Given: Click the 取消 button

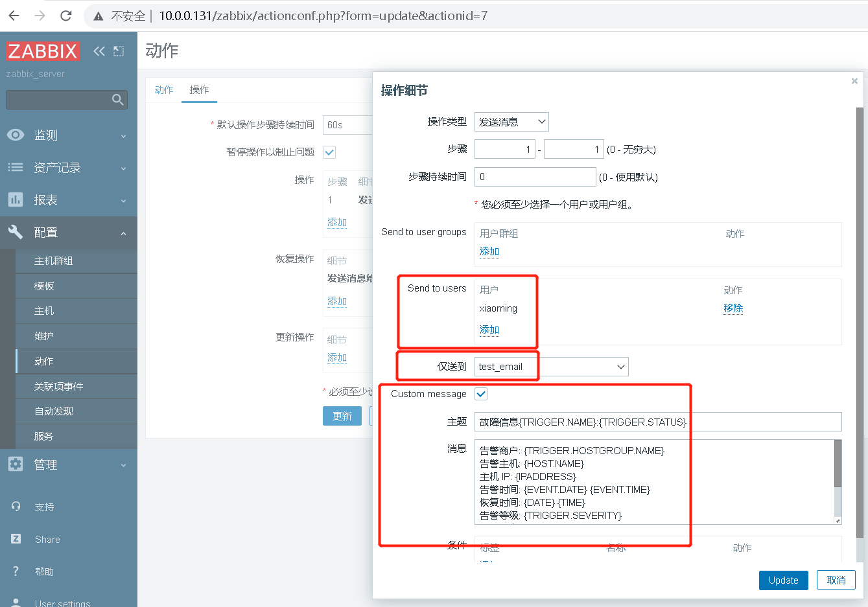Looking at the screenshot, I should [836, 580].
